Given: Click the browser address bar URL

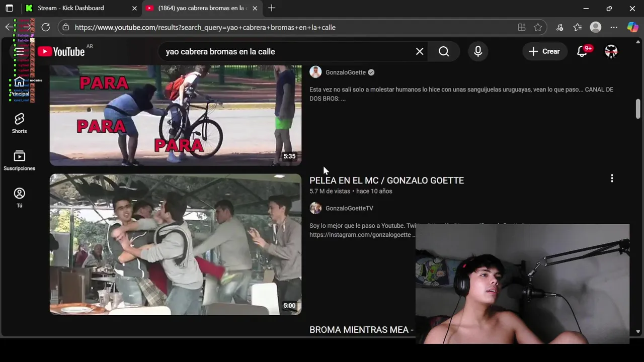Looking at the screenshot, I should click(205, 27).
